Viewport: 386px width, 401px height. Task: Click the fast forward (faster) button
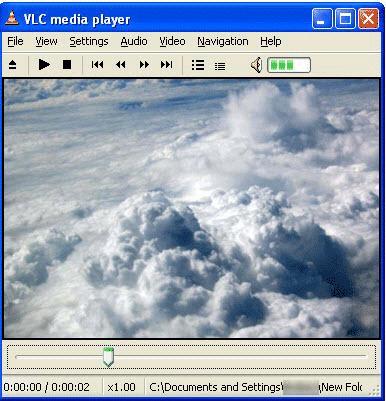point(144,65)
